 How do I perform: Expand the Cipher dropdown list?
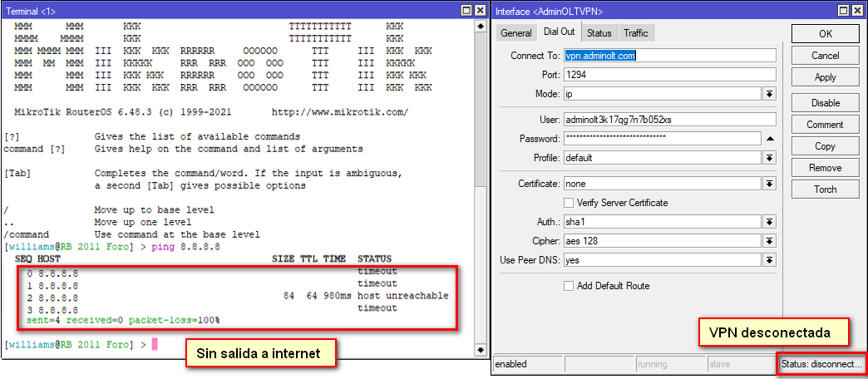769,241
